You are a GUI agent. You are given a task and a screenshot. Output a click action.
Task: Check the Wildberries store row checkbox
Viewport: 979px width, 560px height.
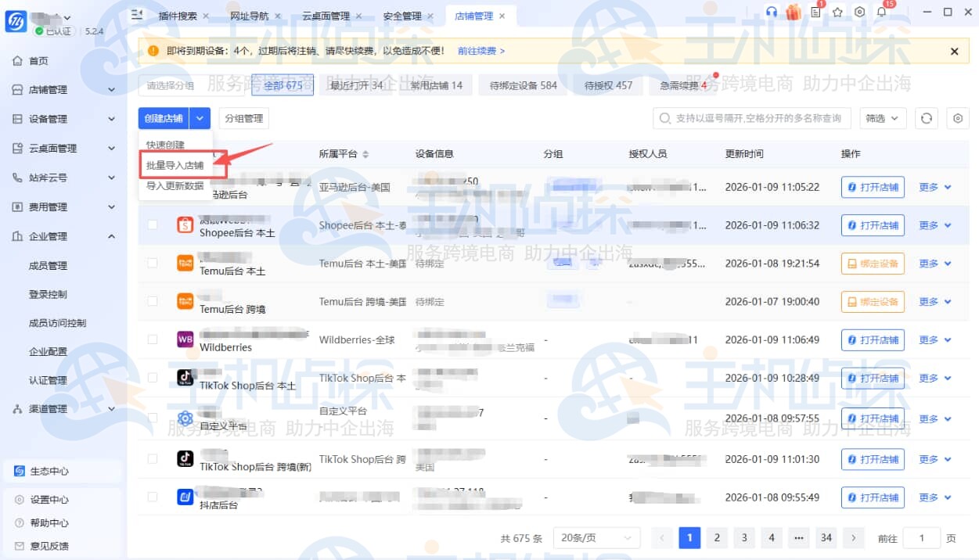[x=152, y=339]
